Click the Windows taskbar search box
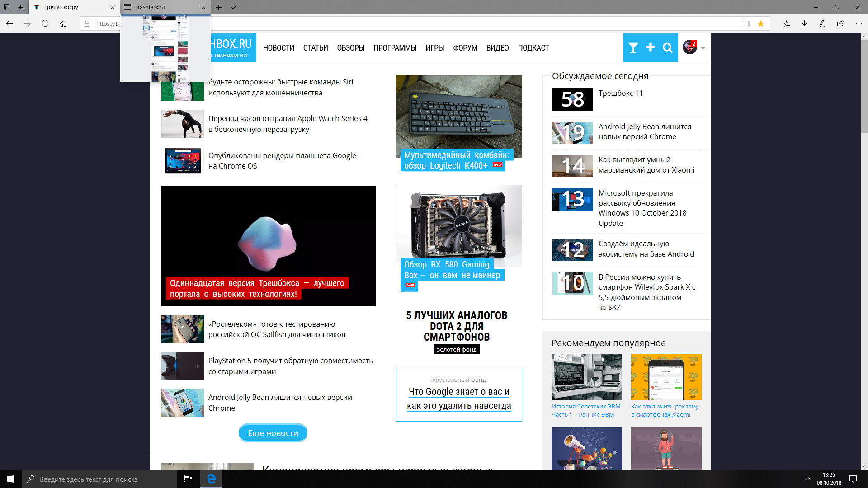The image size is (868, 488). [99, 479]
